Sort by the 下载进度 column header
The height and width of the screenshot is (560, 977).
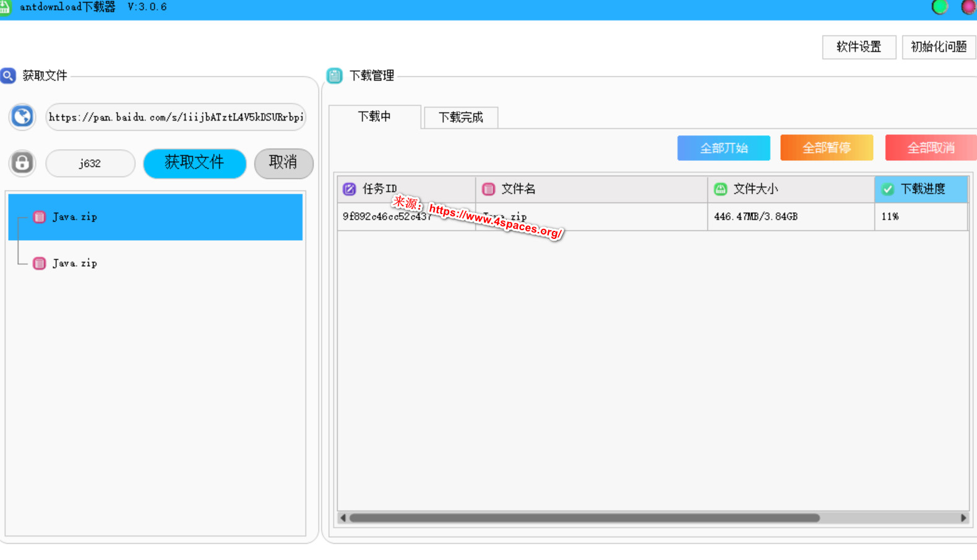[x=921, y=189]
